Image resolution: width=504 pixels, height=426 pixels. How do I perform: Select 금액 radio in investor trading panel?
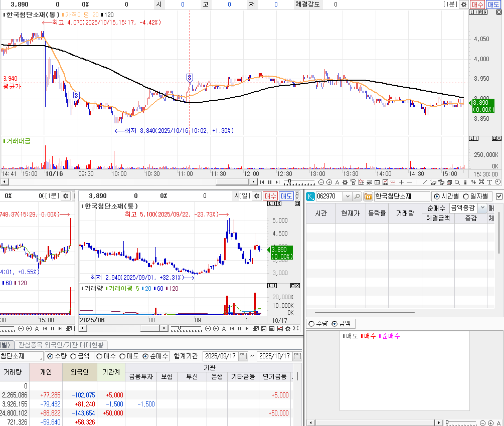point(73,356)
